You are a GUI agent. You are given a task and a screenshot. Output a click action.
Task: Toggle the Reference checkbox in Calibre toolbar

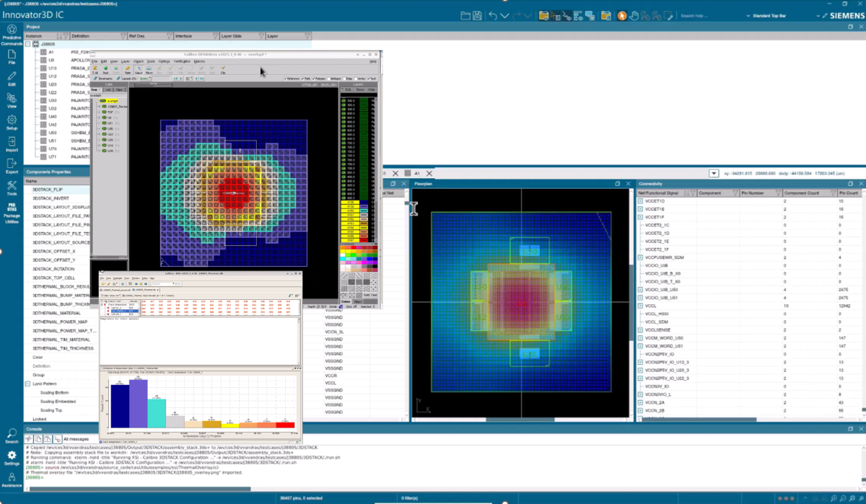tap(287, 79)
